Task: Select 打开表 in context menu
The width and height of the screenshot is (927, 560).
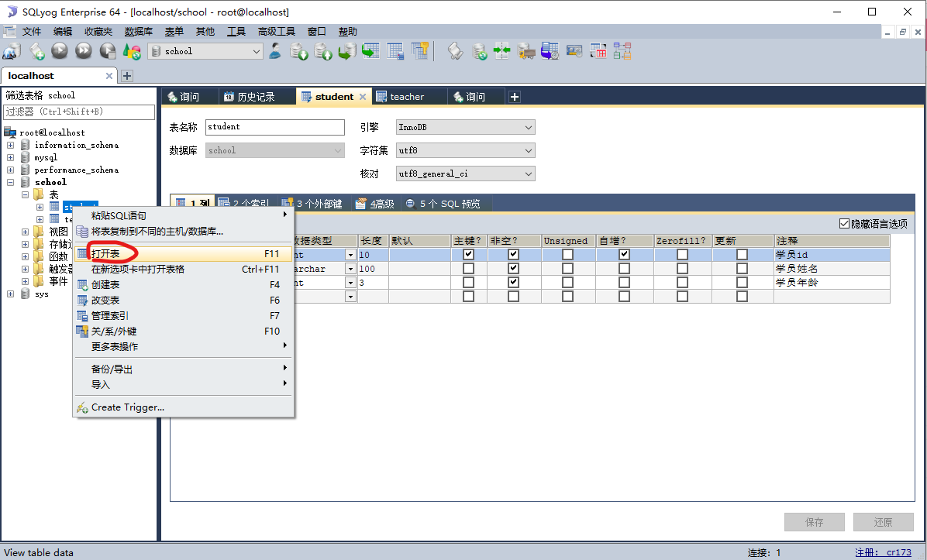Action: [183, 254]
